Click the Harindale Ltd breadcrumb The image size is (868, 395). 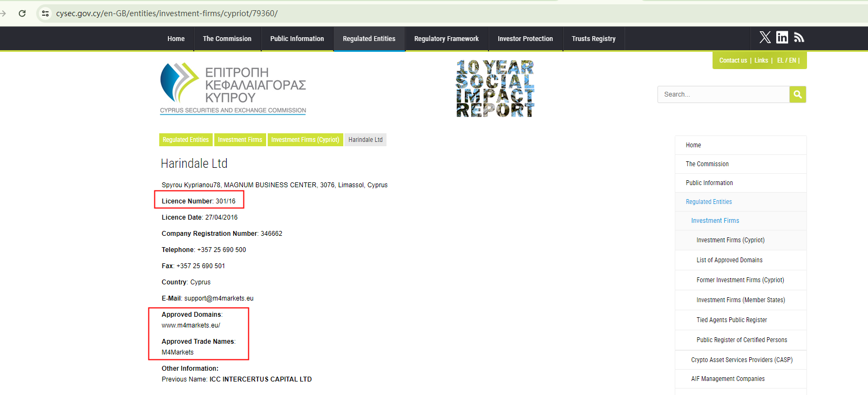click(365, 140)
